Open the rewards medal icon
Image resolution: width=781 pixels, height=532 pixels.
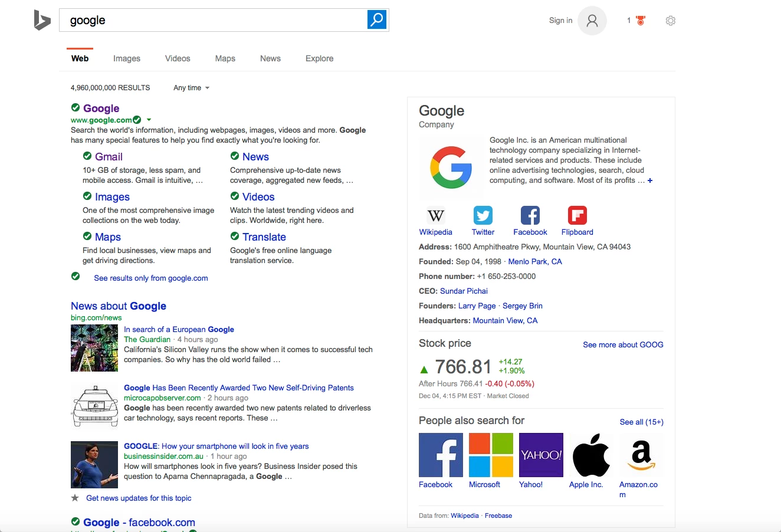coord(641,21)
